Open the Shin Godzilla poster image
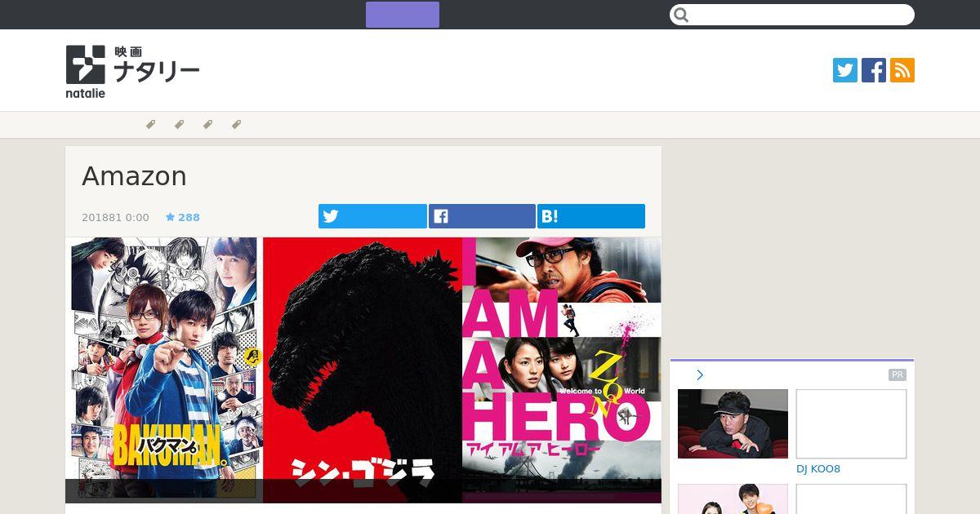Viewport: 980px width, 514px height. tap(363, 370)
